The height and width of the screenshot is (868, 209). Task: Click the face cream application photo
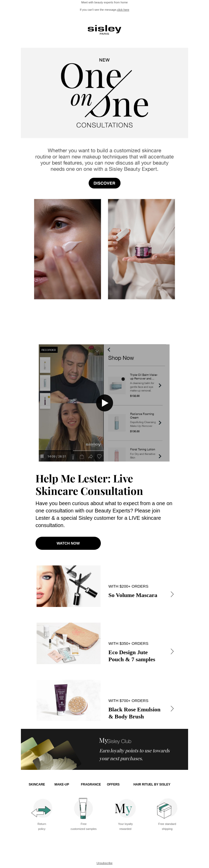point(67,249)
